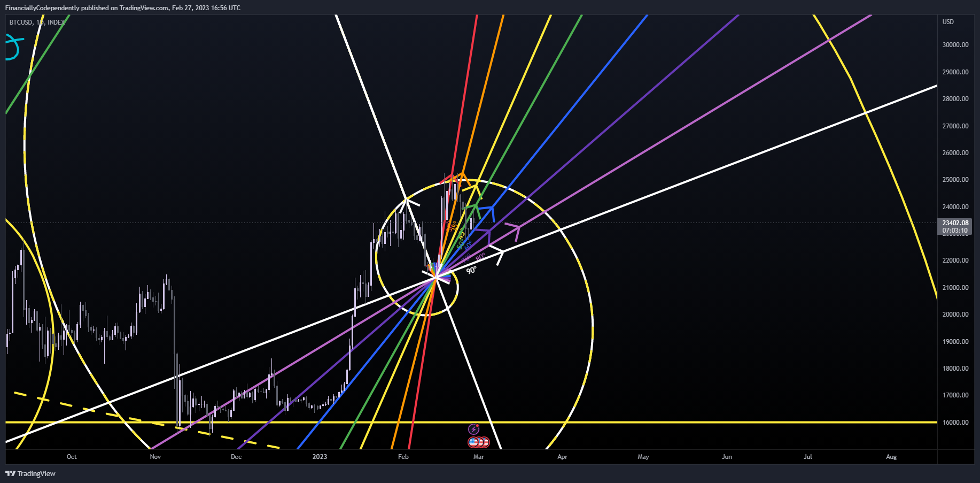The image size is (980, 483).
Task: Click the Dec label on time axis
Action: tap(236, 457)
